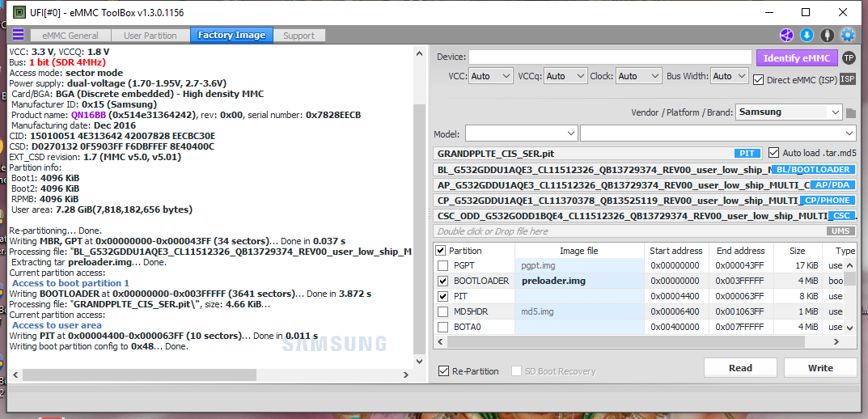Open the Support tab
The width and height of the screenshot is (868, 419).
pos(299,36)
